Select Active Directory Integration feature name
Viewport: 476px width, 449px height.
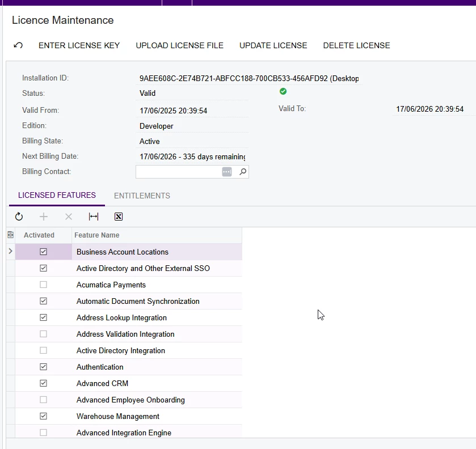pos(120,351)
